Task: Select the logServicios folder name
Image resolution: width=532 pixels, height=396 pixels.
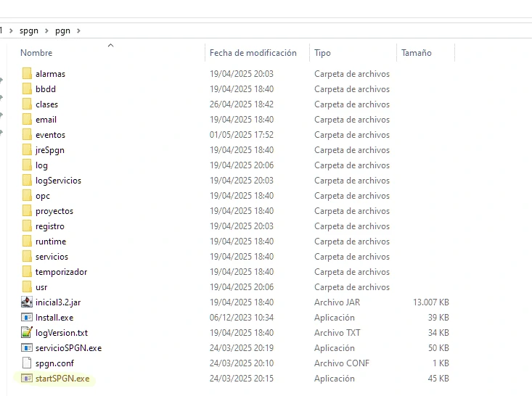Action: 58,181
